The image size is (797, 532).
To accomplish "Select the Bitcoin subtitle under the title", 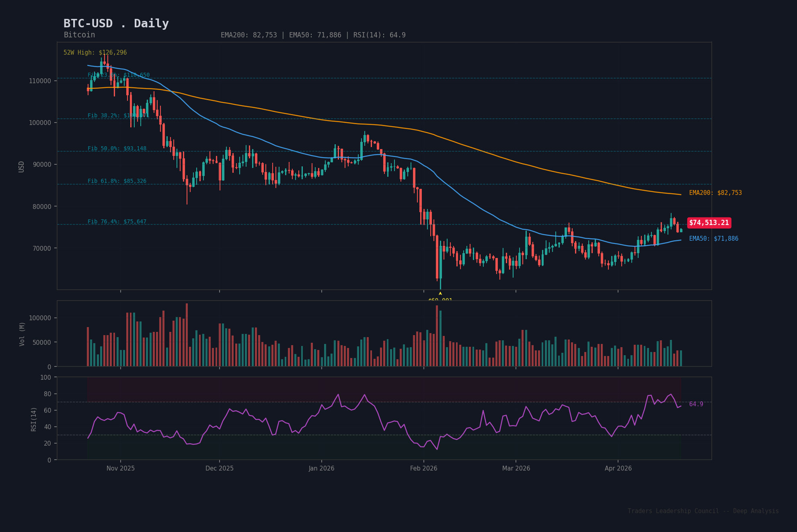I will pyautogui.click(x=79, y=35).
